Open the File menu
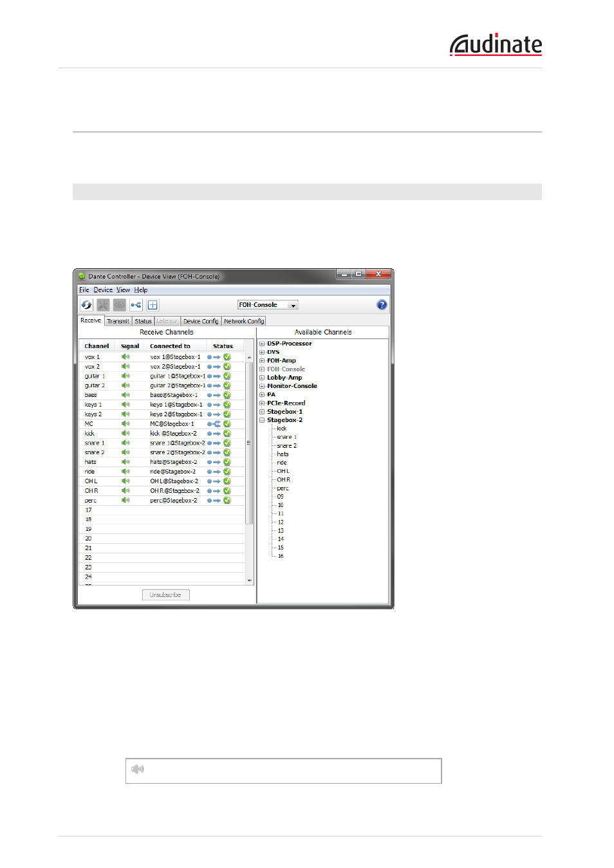 tap(84, 290)
